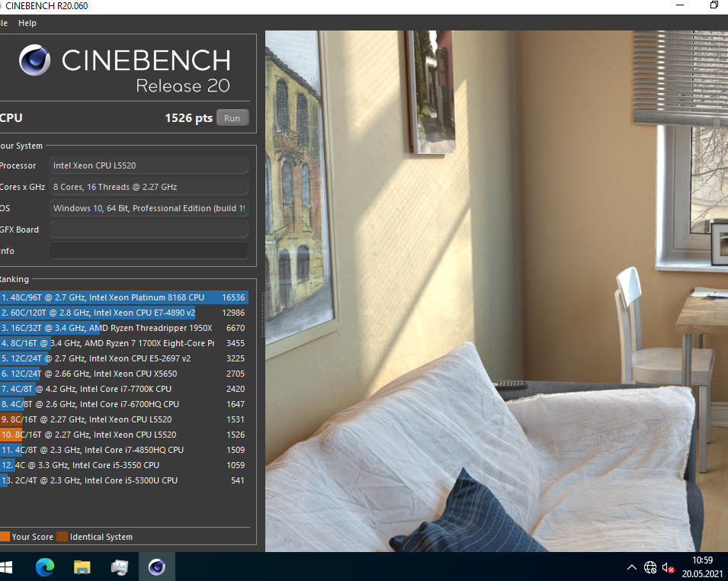Click the orange Your Score legend swatch

tap(5, 537)
